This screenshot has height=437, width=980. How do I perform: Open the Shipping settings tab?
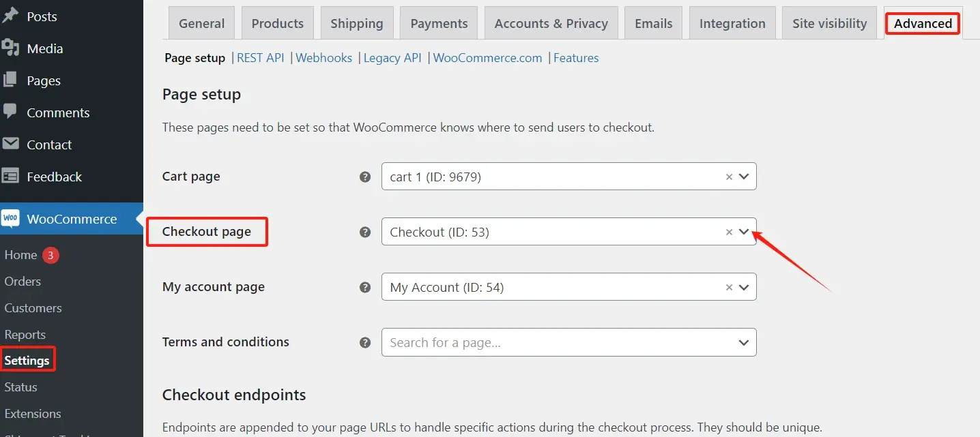pos(357,24)
